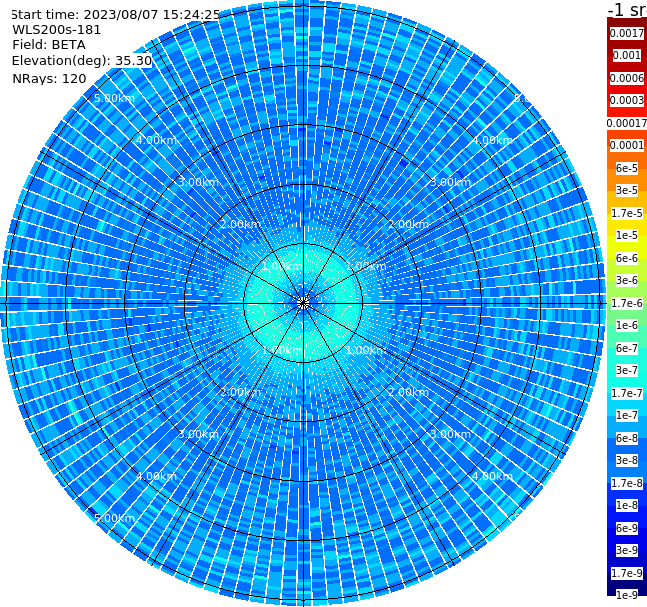Click colorbar value 1e-6
The width and height of the screenshot is (647, 607).
tap(627, 325)
